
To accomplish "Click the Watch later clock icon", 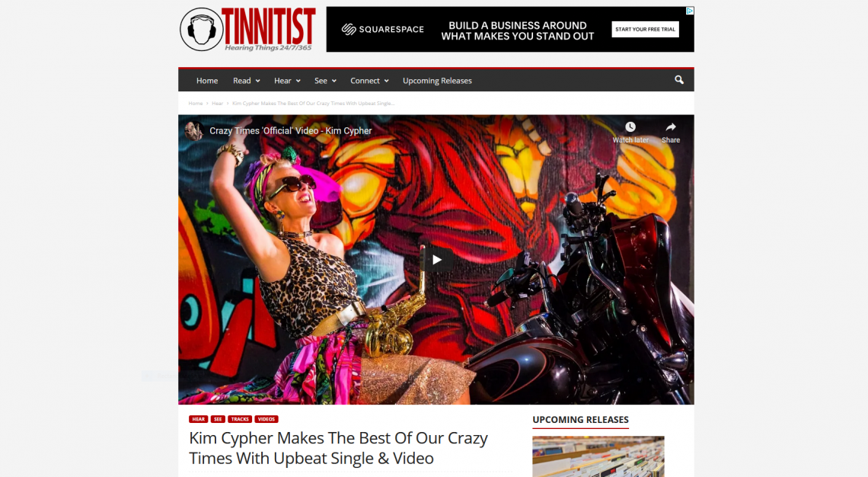I will point(630,126).
